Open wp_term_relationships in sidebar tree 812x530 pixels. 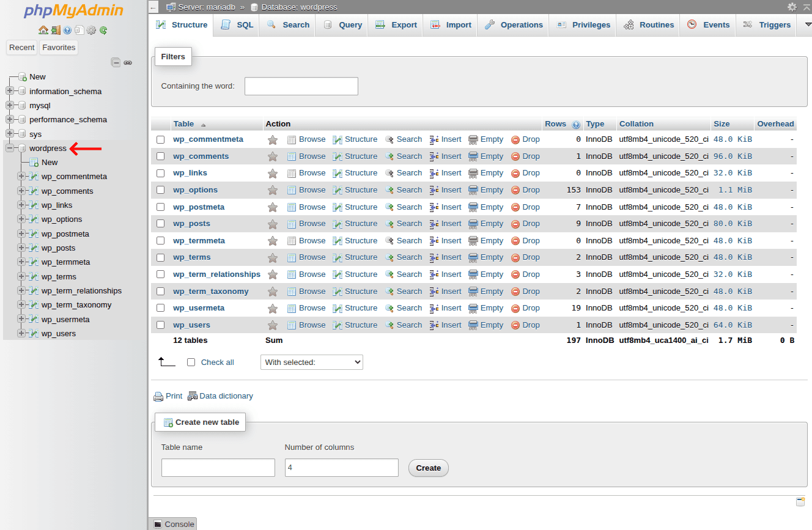[x=81, y=290]
